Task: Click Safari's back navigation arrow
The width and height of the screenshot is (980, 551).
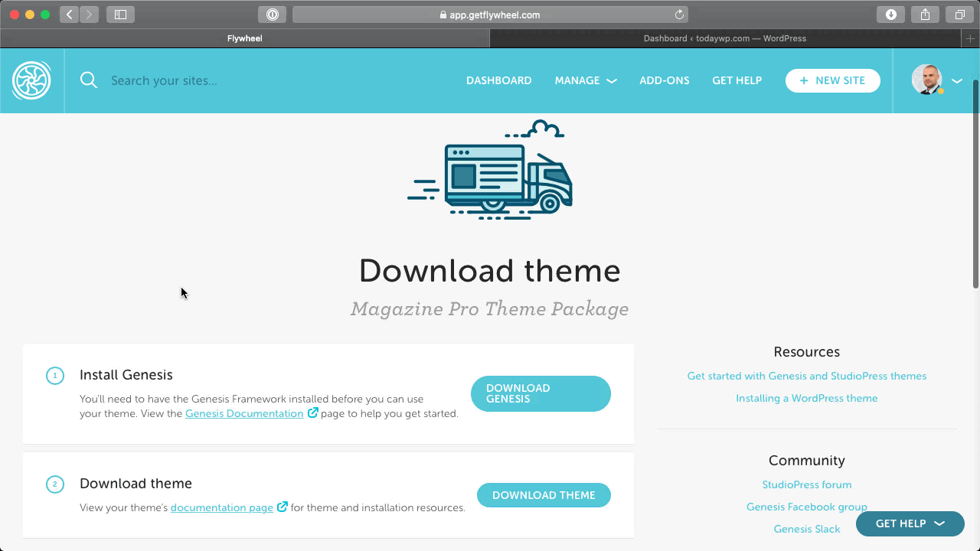Action: tap(69, 15)
